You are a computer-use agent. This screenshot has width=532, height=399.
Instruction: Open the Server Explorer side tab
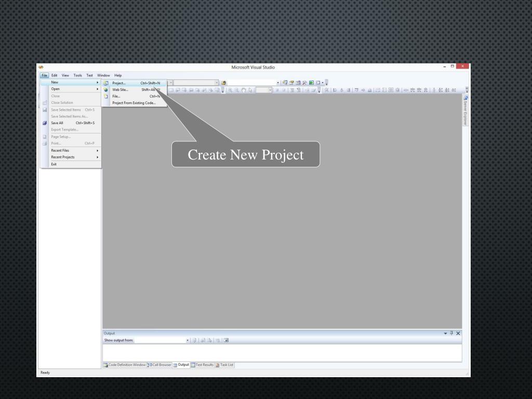click(465, 111)
